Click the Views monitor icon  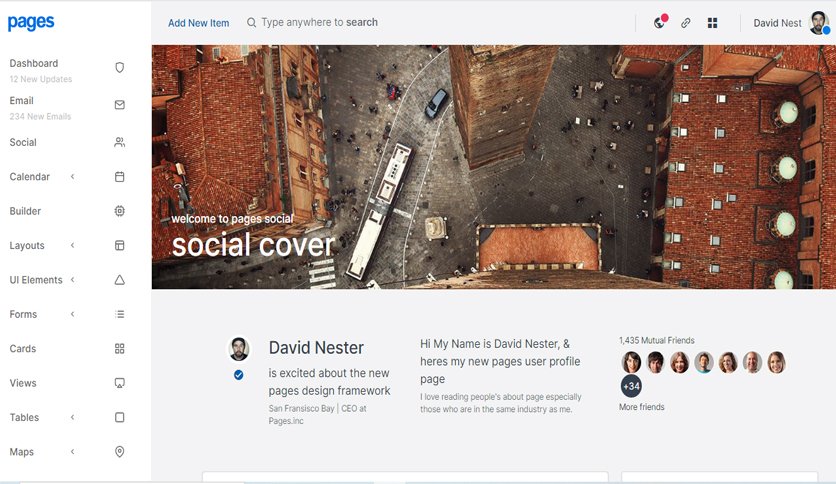[119, 383]
